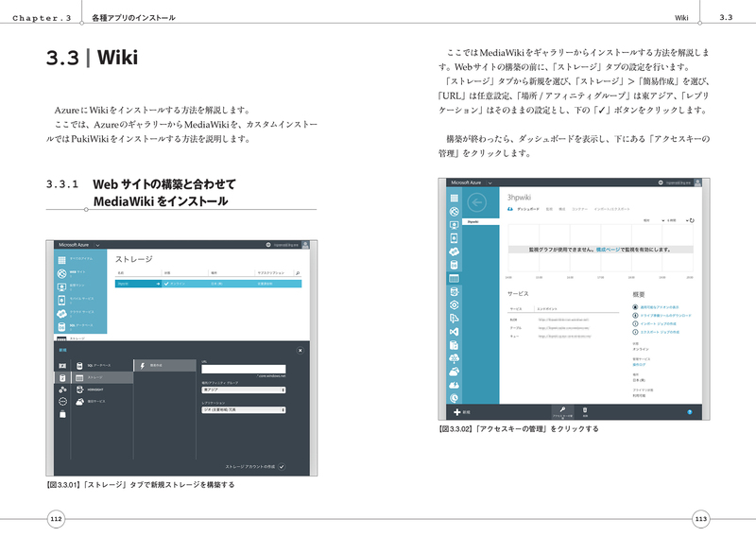The width and height of the screenshot is (756, 537).
Task: Select Compute category icon in the New panel
Action: click(x=62, y=366)
